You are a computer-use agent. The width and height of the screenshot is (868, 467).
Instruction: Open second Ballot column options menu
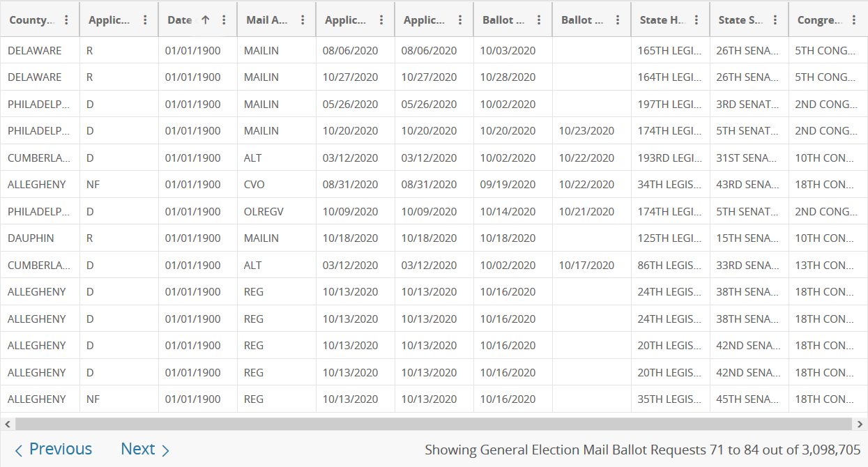(618, 20)
